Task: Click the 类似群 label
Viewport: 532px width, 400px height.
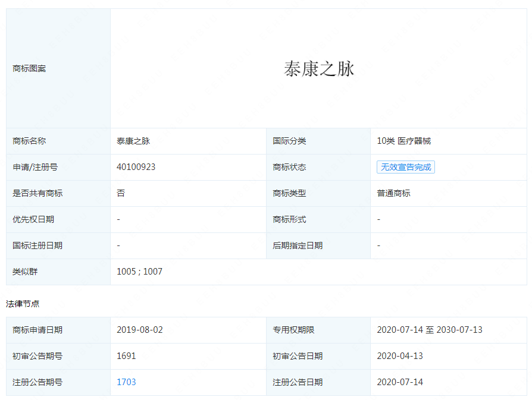Action: [x=25, y=272]
